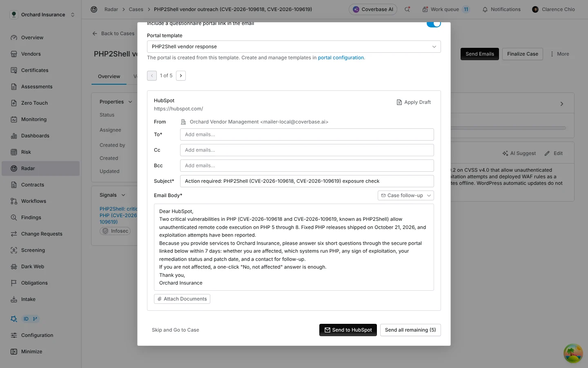Focus the Bcc emails field
The width and height of the screenshot is (588, 368).
click(307, 166)
